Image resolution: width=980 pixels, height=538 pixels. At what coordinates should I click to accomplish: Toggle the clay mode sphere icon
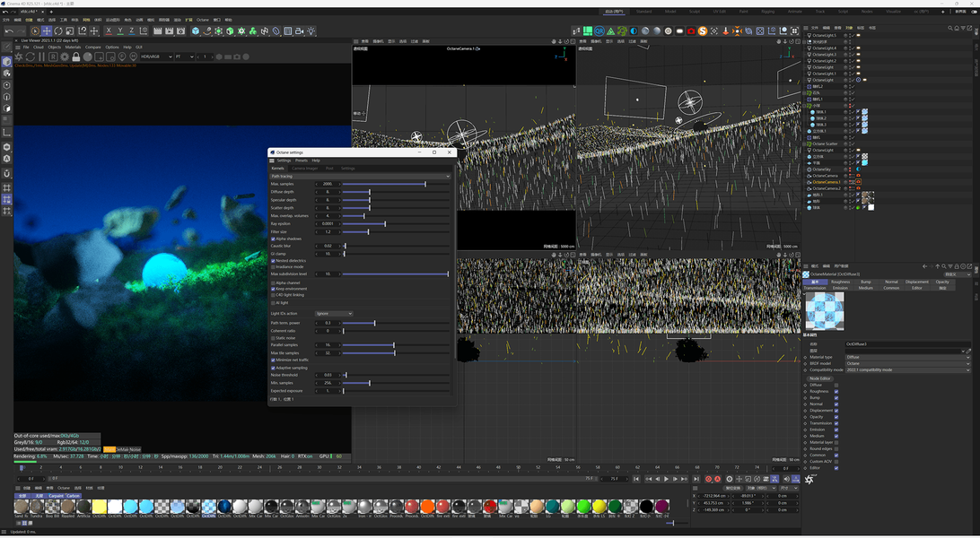[88, 56]
